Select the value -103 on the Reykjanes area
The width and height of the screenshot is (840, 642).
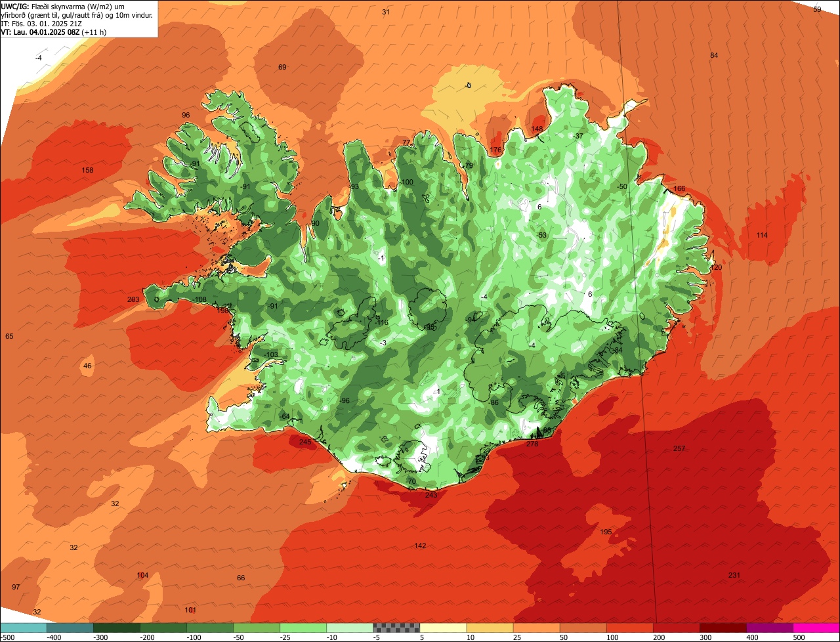click(271, 354)
